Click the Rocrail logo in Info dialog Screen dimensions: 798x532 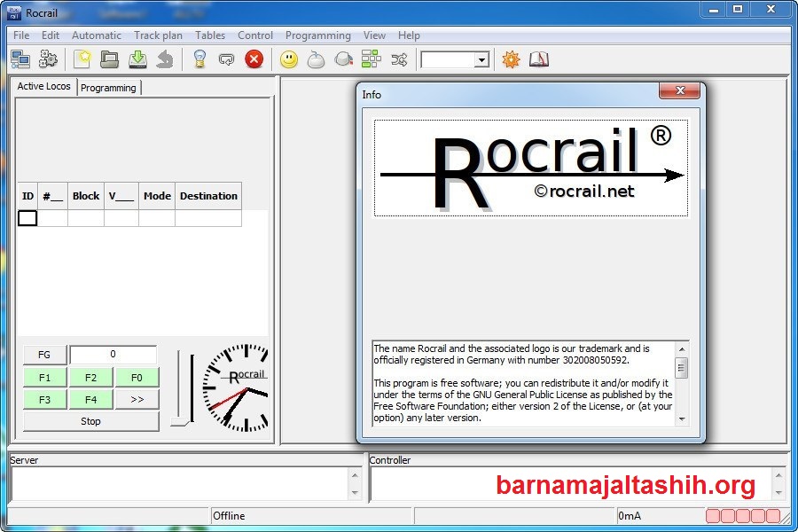point(531,168)
